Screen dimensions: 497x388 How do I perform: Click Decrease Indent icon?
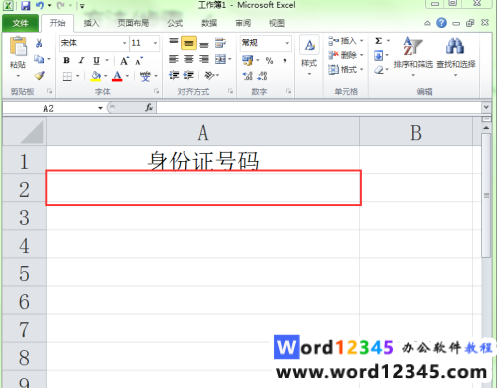174,75
